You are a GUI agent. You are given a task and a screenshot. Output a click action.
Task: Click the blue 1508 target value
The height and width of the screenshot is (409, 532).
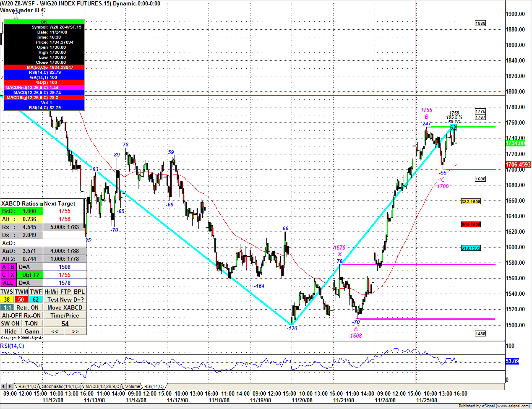[65, 267]
